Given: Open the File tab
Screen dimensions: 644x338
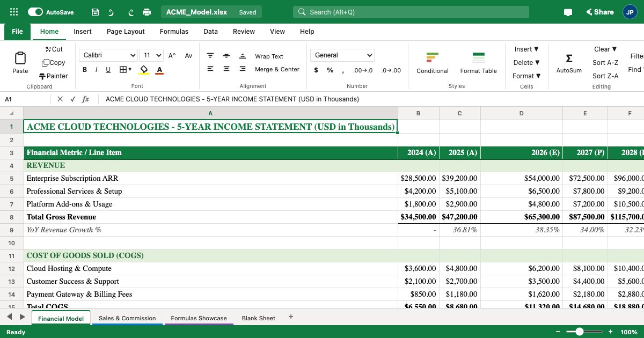Looking at the screenshot, I should tap(17, 32).
